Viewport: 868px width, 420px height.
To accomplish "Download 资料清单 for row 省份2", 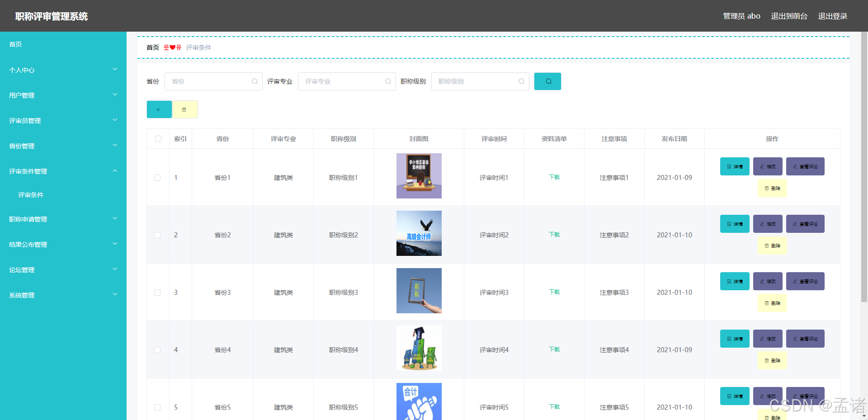I will pyautogui.click(x=554, y=235).
